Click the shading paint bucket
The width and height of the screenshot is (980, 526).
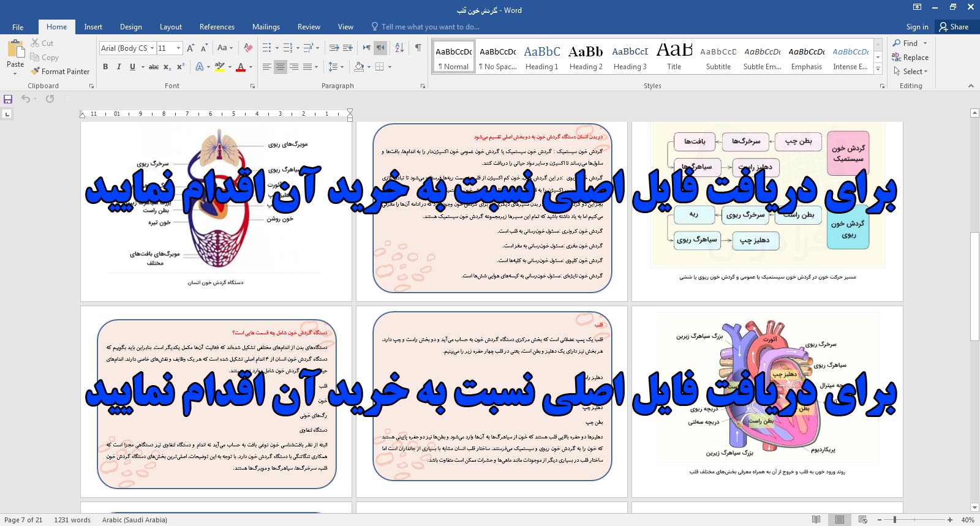359,67
